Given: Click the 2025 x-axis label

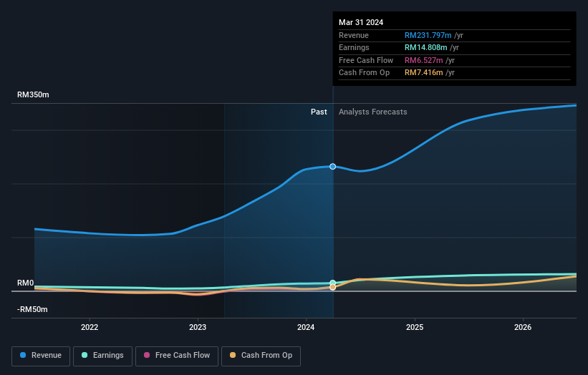Looking at the screenshot, I should tap(415, 327).
